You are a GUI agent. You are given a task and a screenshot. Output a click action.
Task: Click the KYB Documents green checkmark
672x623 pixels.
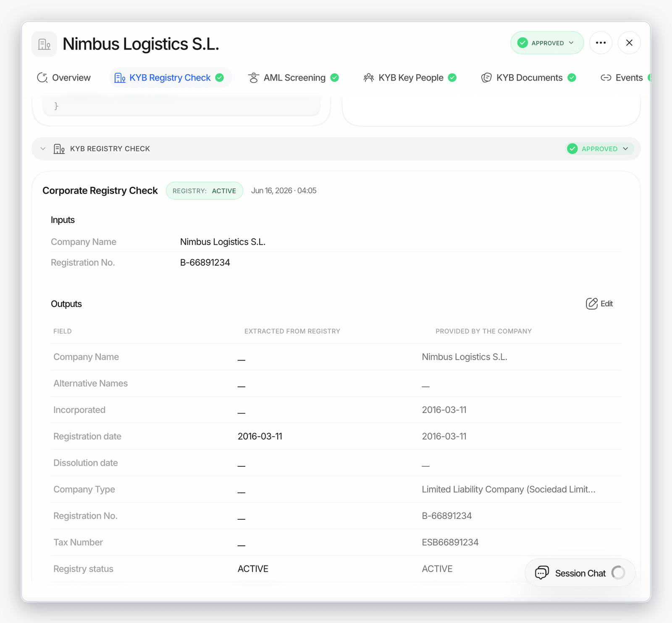pos(572,78)
